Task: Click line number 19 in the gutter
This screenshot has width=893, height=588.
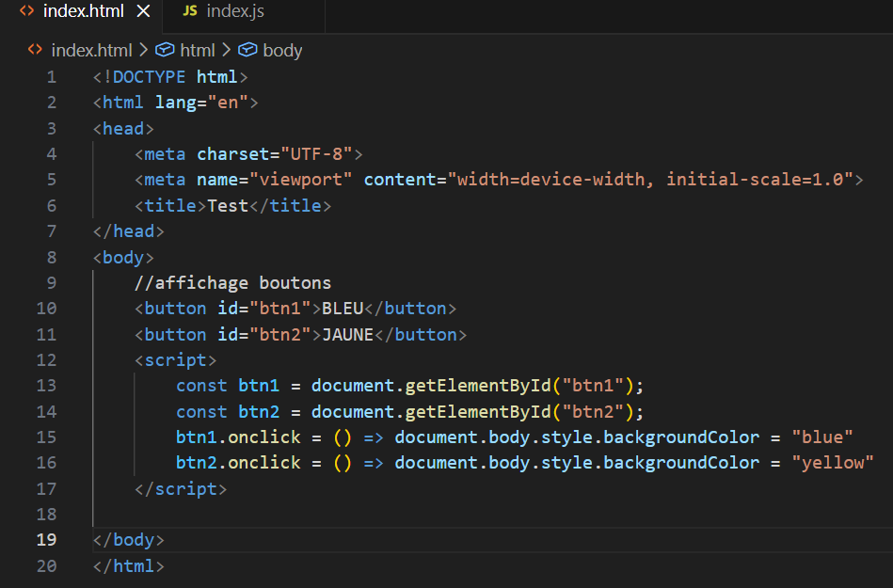Action: click(x=46, y=539)
